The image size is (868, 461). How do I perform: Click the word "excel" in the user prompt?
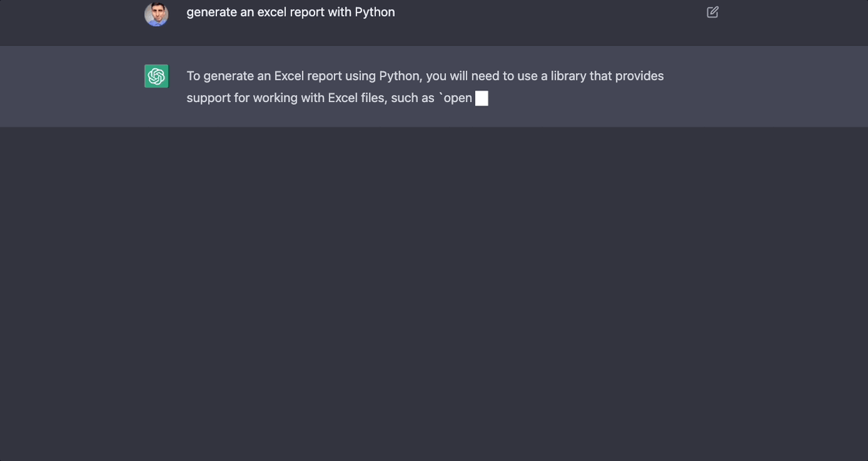point(273,12)
